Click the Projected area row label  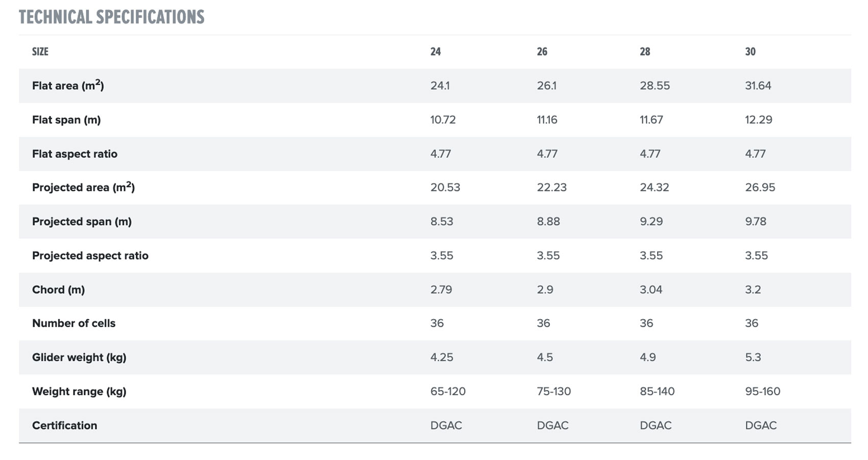[x=83, y=187]
